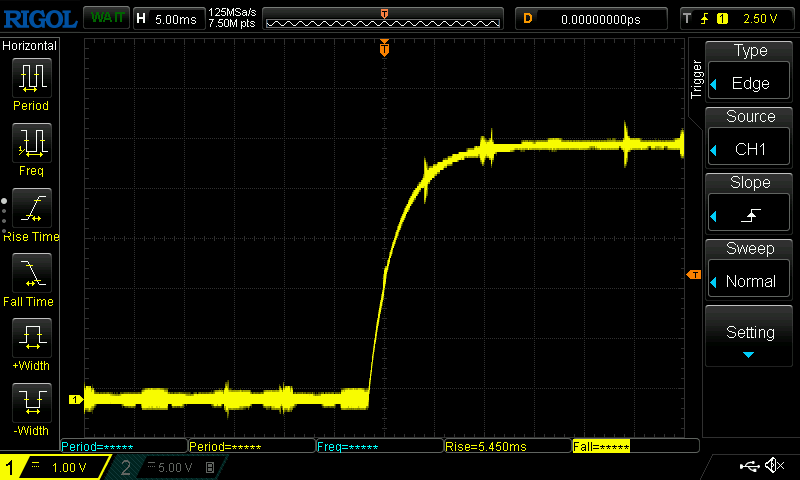Image resolution: width=800 pixels, height=480 pixels.
Task: Select the Freq measurement icon
Action: [30, 143]
